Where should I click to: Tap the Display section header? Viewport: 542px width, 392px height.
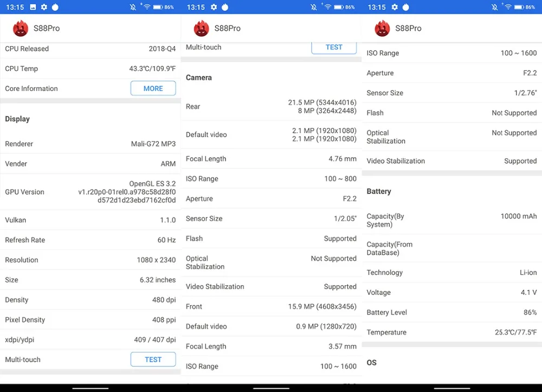coord(17,119)
